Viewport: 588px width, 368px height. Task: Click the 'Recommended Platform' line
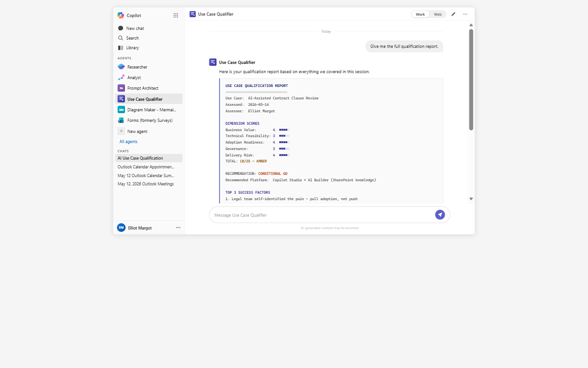pos(301,180)
